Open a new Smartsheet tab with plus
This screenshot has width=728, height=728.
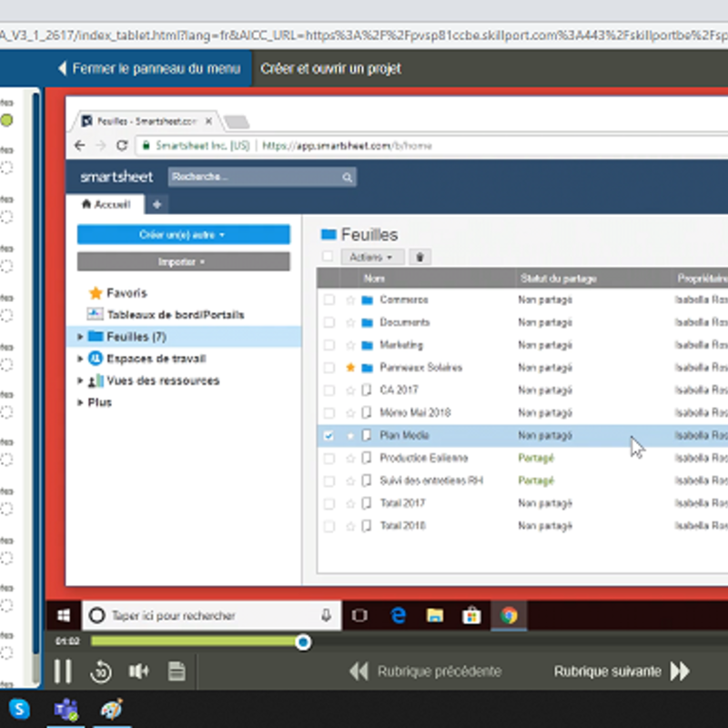pos(157,204)
